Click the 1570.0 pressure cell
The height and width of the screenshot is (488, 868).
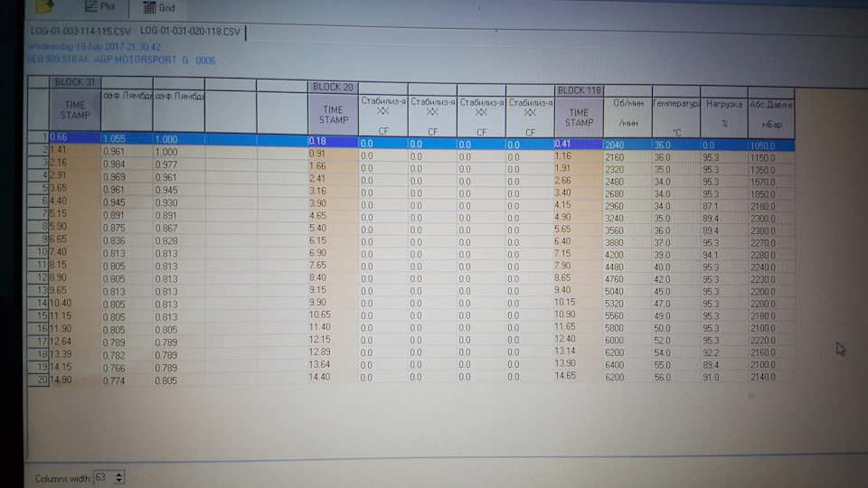click(771, 182)
